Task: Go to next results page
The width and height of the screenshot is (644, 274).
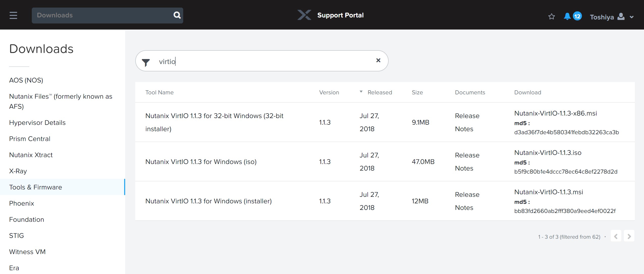Action: [x=629, y=236]
